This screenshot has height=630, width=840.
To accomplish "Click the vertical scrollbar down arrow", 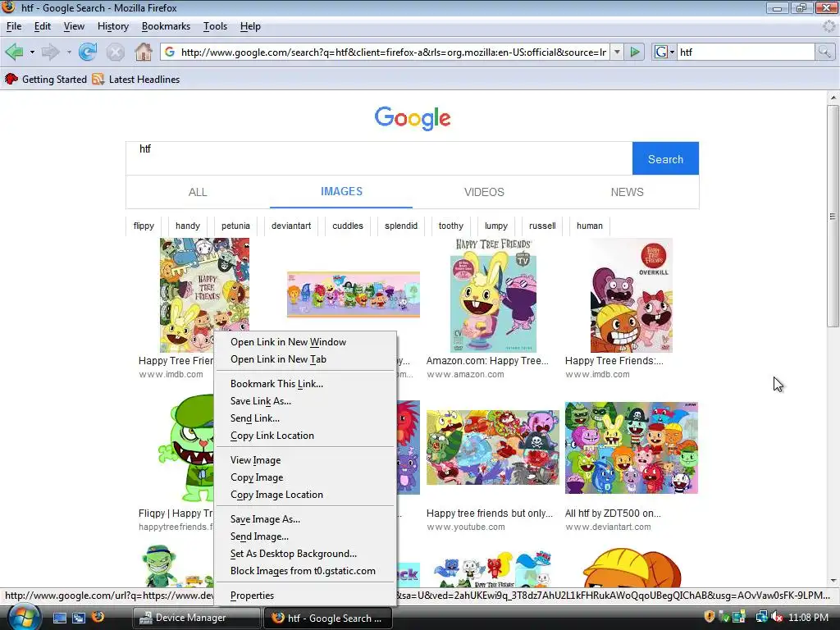I will click(833, 581).
